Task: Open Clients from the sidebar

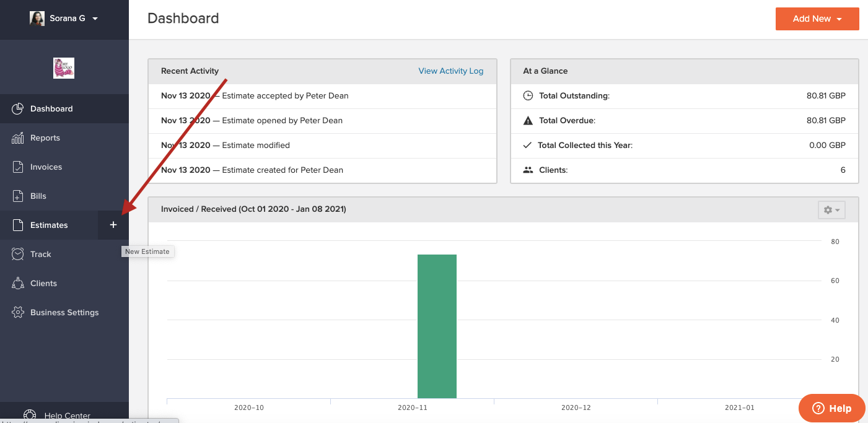Action: point(64,283)
